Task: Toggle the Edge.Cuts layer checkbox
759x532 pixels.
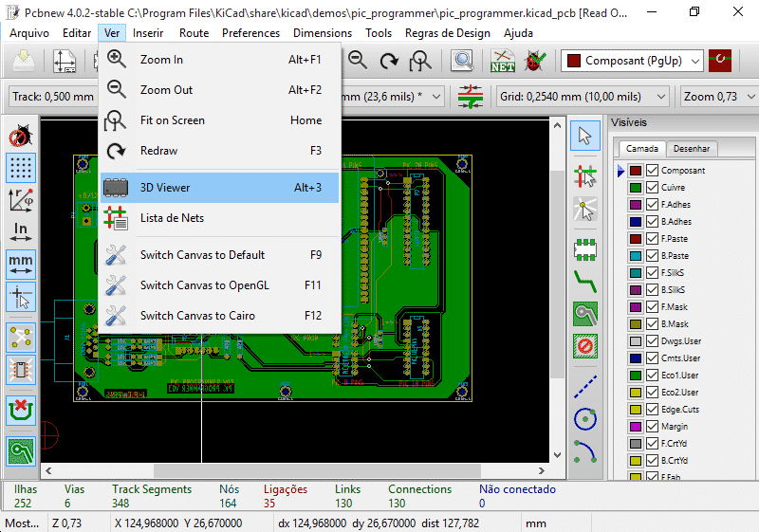Action: click(652, 410)
